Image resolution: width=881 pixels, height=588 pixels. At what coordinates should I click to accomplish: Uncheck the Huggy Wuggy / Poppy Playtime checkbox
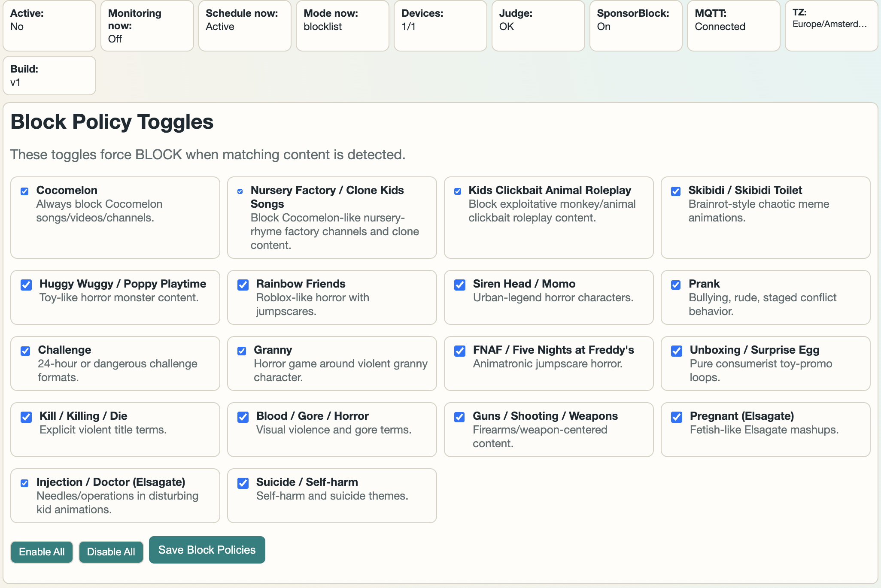[26, 285]
